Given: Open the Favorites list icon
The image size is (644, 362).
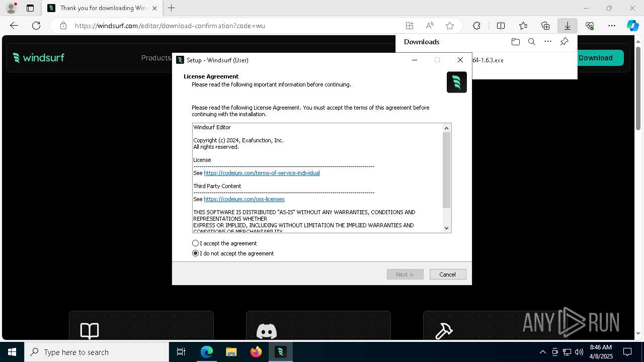Looking at the screenshot, I should click(523, 26).
